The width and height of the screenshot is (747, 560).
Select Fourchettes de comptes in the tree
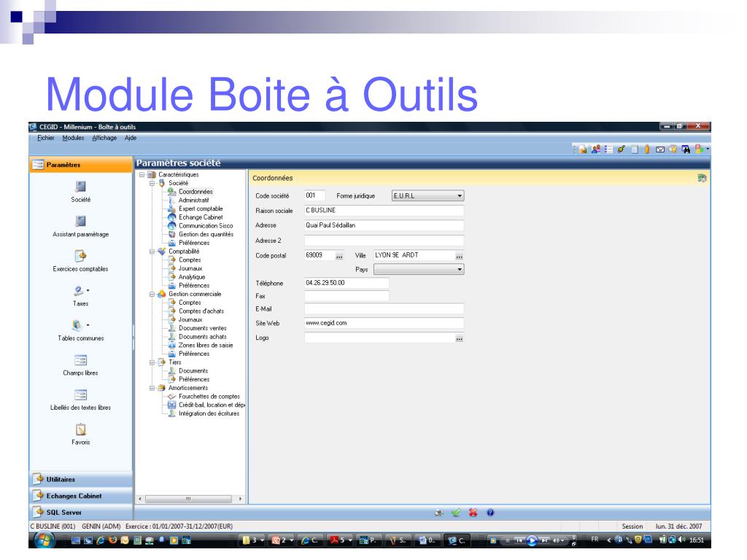pyautogui.click(x=209, y=397)
